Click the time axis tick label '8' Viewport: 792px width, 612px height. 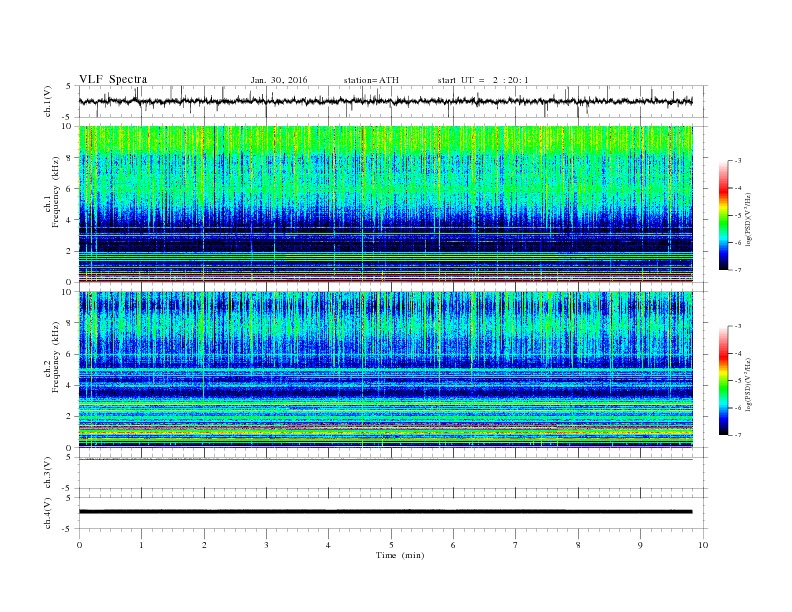tap(578, 545)
